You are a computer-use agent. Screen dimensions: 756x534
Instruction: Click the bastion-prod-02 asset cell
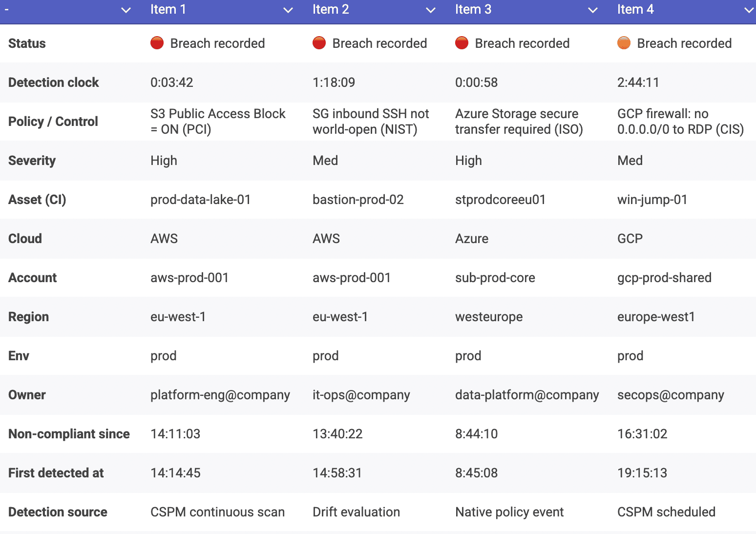coord(358,200)
